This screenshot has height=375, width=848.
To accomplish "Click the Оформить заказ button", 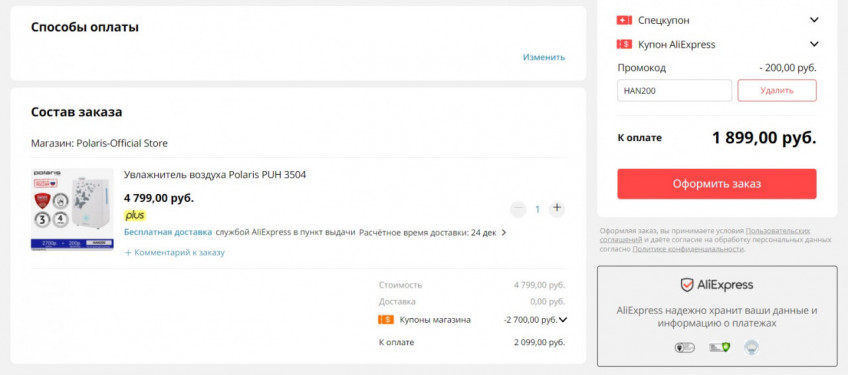I will [x=717, y=184].
